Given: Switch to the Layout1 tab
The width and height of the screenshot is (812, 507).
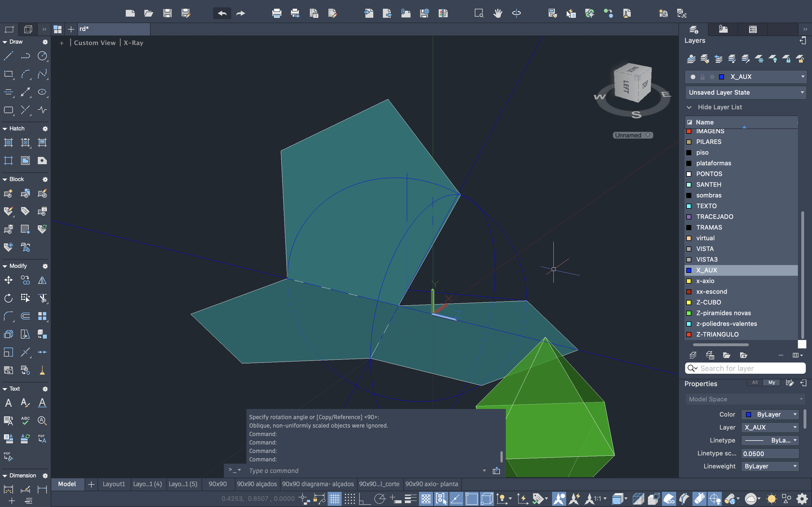Looking at the screenshot, I should (x=114, y=484).
